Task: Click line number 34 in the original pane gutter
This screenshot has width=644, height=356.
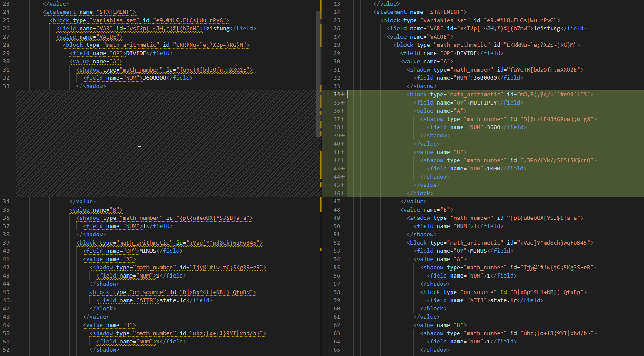Action: (x=6, y=202)
